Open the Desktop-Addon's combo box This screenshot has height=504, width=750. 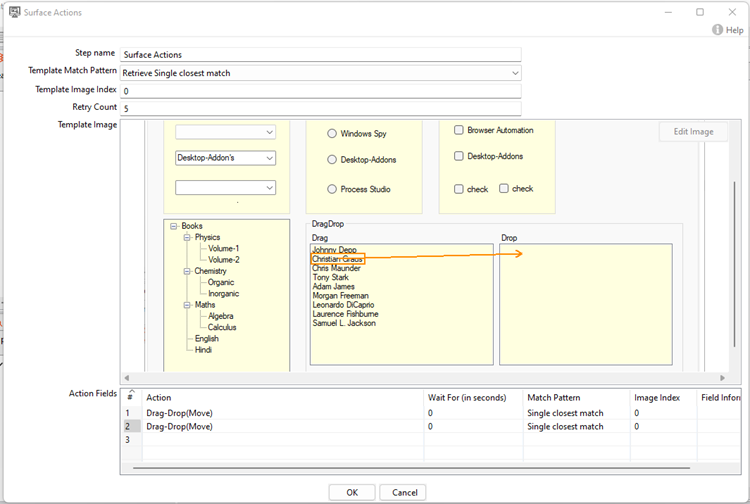(269, 158)
